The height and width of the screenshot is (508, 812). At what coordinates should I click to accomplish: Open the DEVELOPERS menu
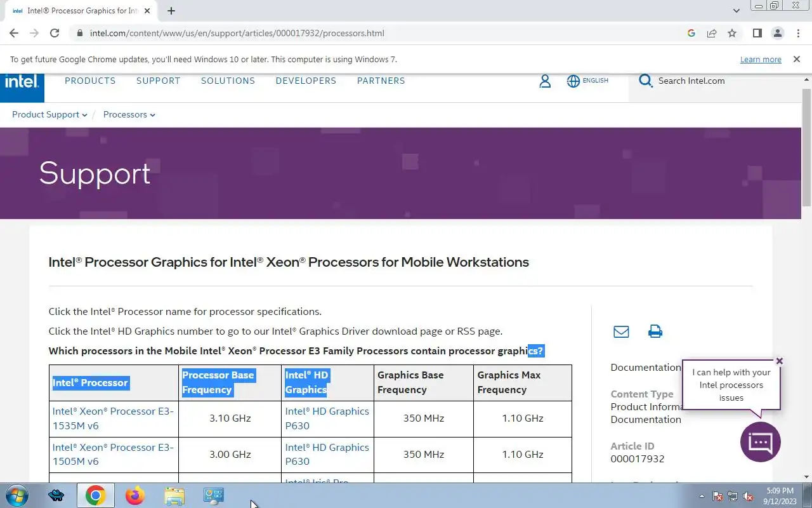(306, 81)
